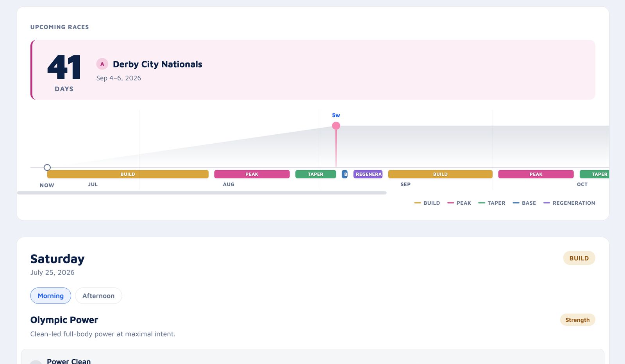Click the "Power Clean" exercise name

(x=69, y=361)
